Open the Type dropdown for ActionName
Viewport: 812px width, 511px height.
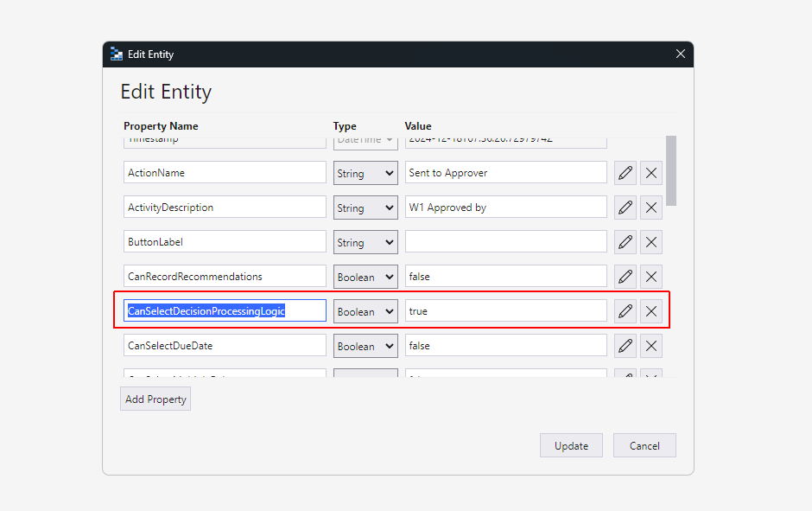pos(365,173)
